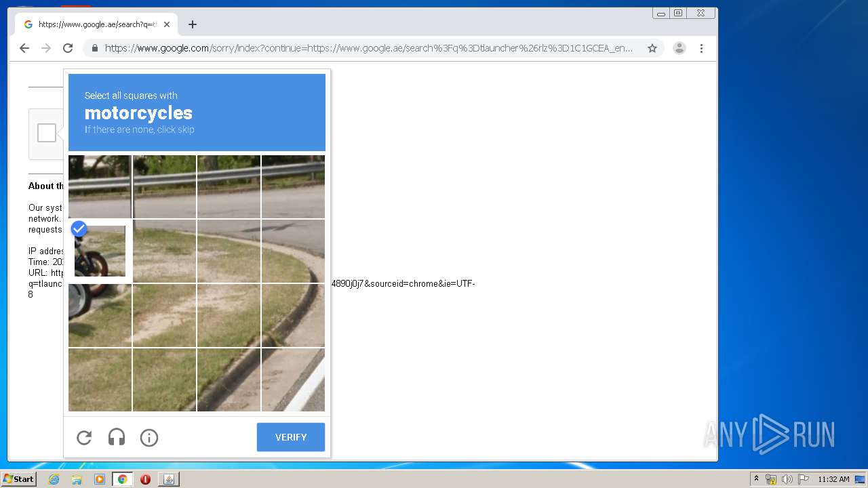Go back using Chrome's back arrow
The image size is (868, 488).
(24, 48)
